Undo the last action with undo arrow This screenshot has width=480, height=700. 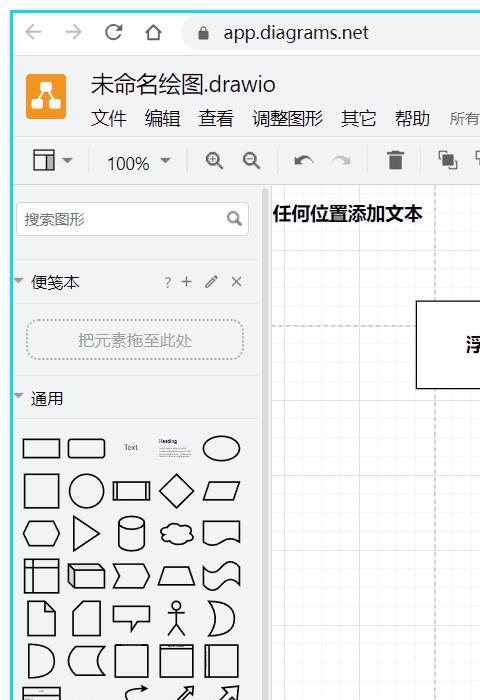[304, 160]
